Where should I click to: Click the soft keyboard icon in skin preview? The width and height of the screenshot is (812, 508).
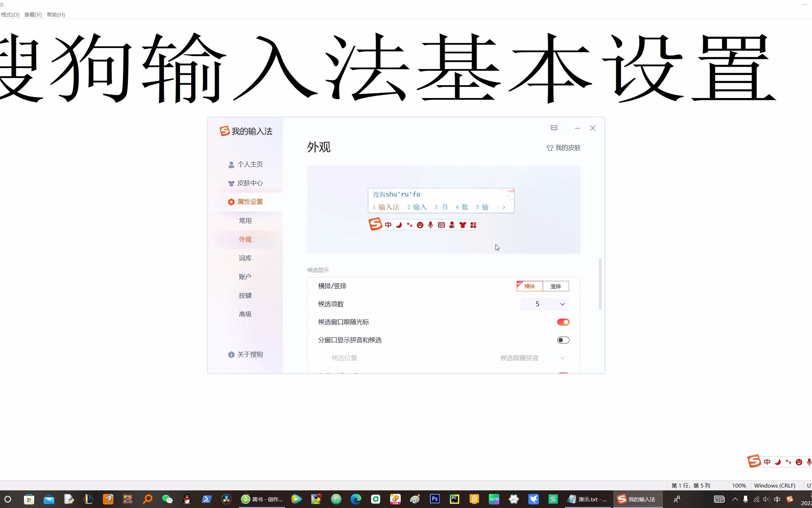pyautogui.click(x=441, y=225)
